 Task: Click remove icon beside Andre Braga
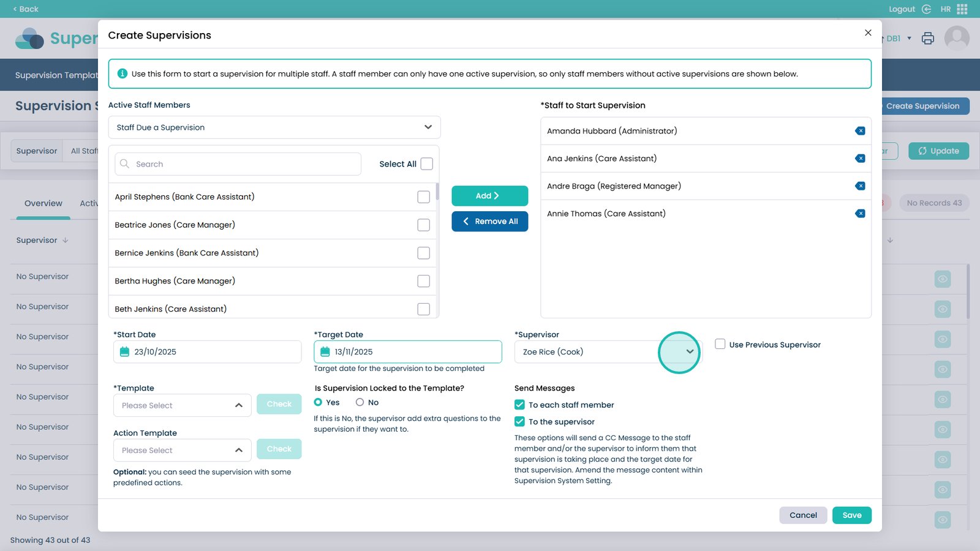tap(860, 186)
